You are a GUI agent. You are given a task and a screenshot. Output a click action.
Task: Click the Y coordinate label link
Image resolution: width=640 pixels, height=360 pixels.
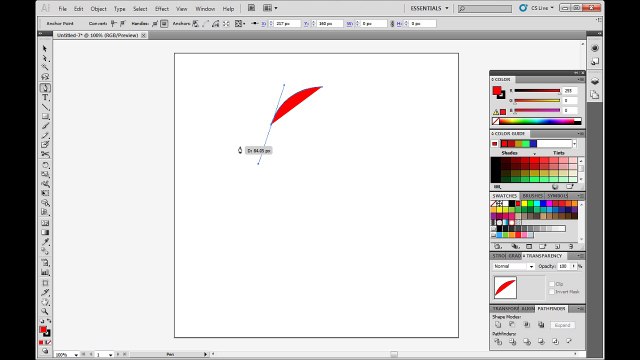[307, 24]
